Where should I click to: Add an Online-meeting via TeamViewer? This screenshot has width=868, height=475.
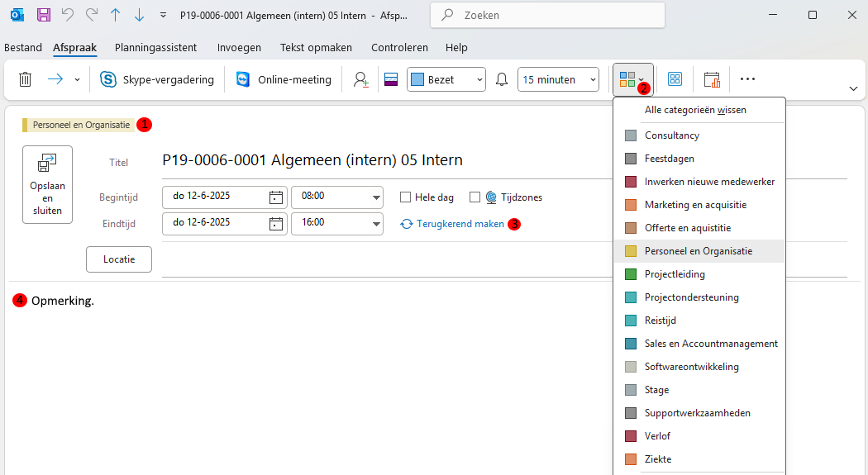tap(283, 79)
